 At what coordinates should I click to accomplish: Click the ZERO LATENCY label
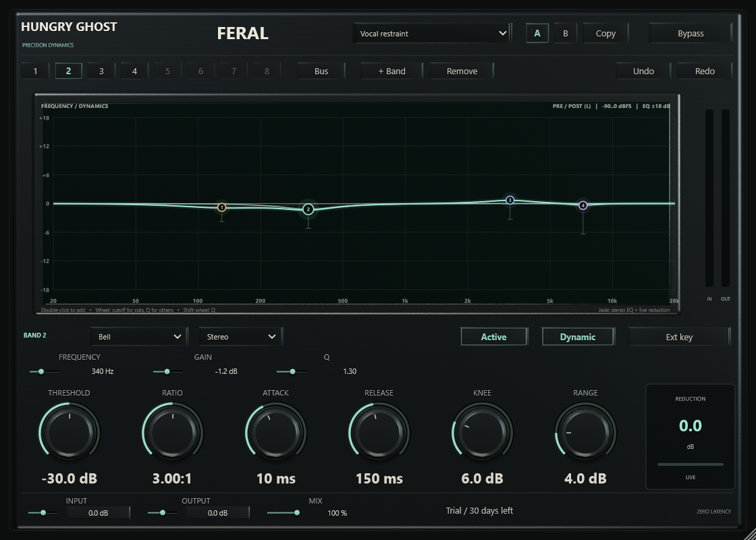pyautogui.click(x=713, y=512)
